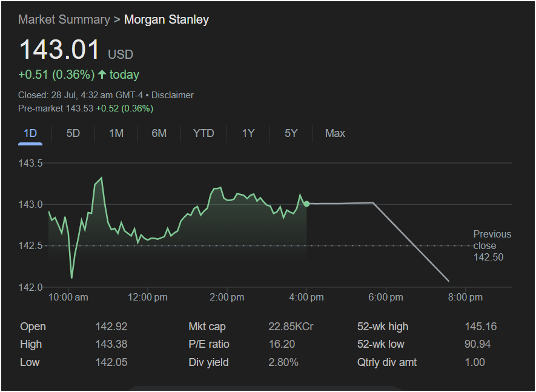
Task: Click the 143.01 current price
Action: click(59, 50)
